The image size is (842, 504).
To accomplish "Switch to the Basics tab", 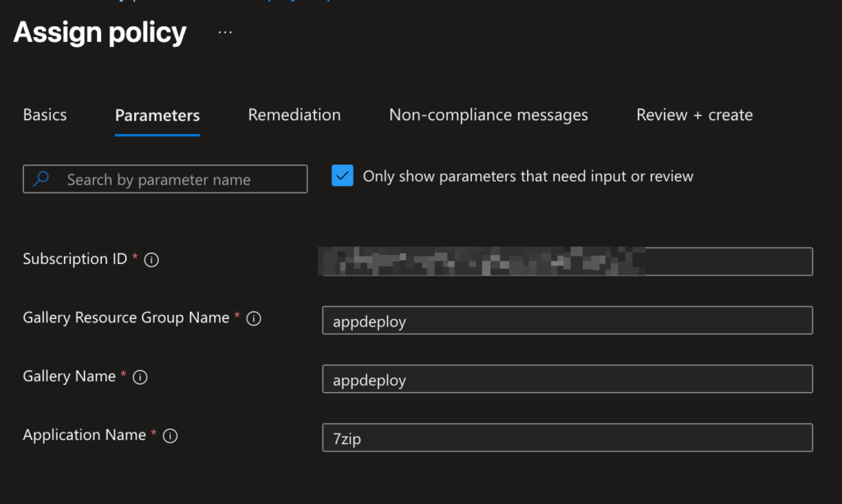I will [44, 115].
